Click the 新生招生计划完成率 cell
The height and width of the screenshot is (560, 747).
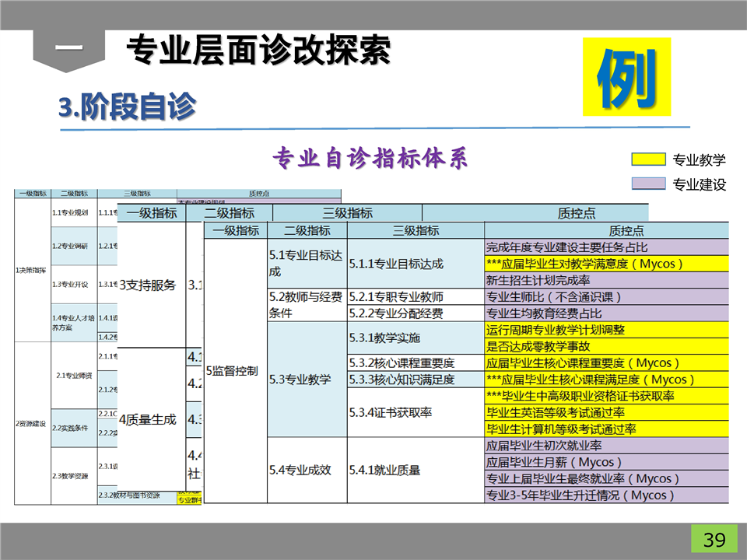[606, 280]
